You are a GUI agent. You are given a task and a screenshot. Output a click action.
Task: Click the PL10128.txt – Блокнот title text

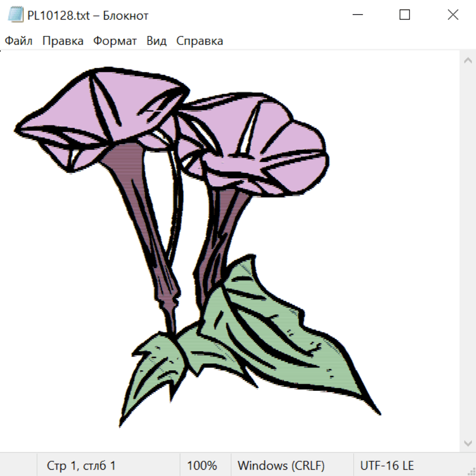point(88,15)
